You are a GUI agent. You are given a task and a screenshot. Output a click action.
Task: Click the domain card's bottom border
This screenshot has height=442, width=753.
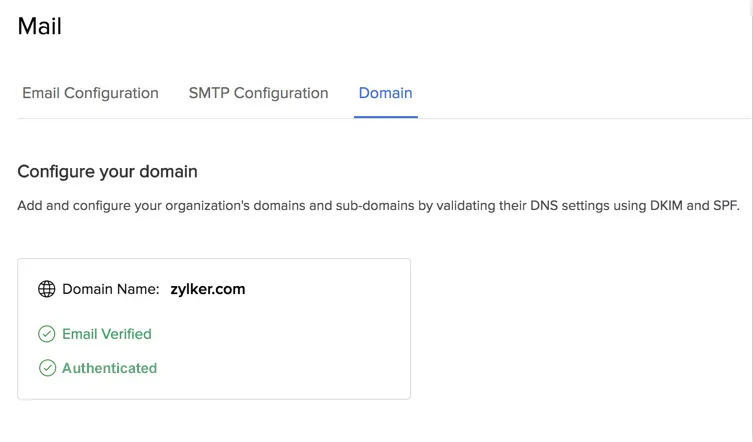[214, 399]
